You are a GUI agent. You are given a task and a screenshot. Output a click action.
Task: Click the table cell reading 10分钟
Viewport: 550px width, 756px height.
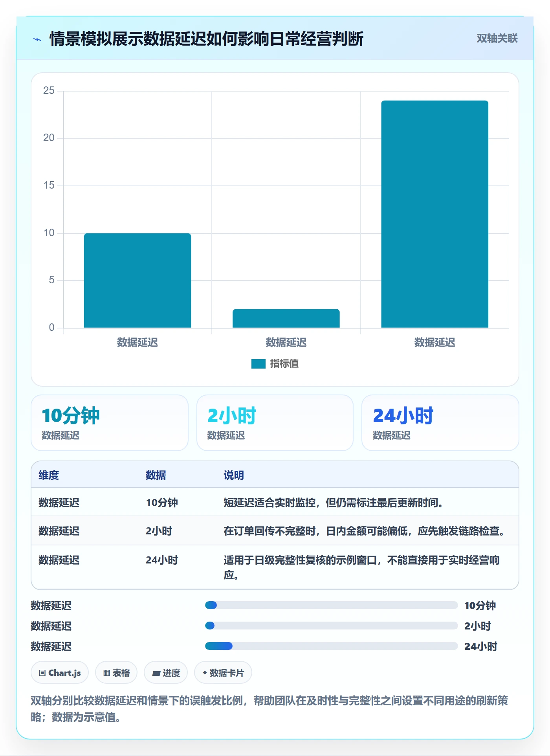162,503
